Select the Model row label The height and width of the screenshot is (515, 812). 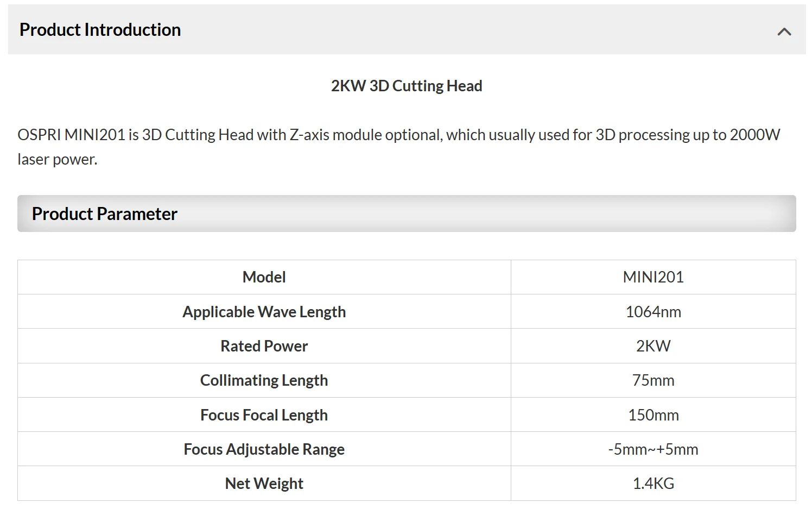point(264,277)
